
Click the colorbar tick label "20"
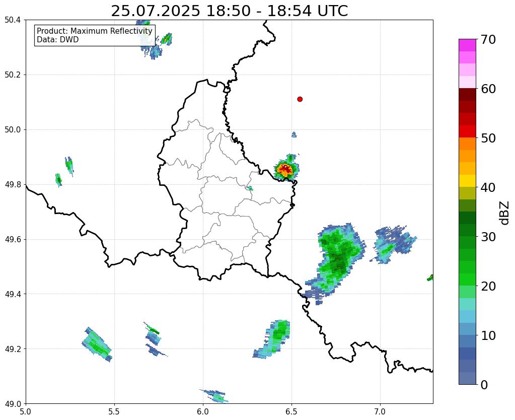click(488, 286)
